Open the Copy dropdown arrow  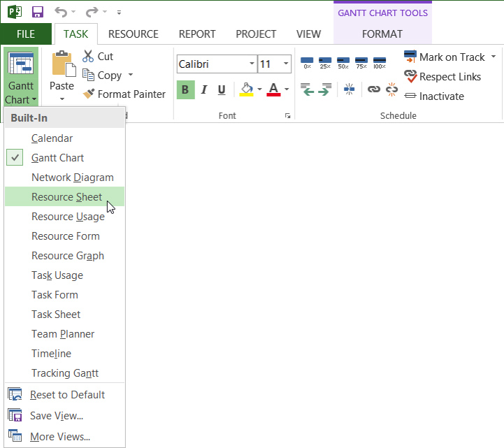[131, 75]
